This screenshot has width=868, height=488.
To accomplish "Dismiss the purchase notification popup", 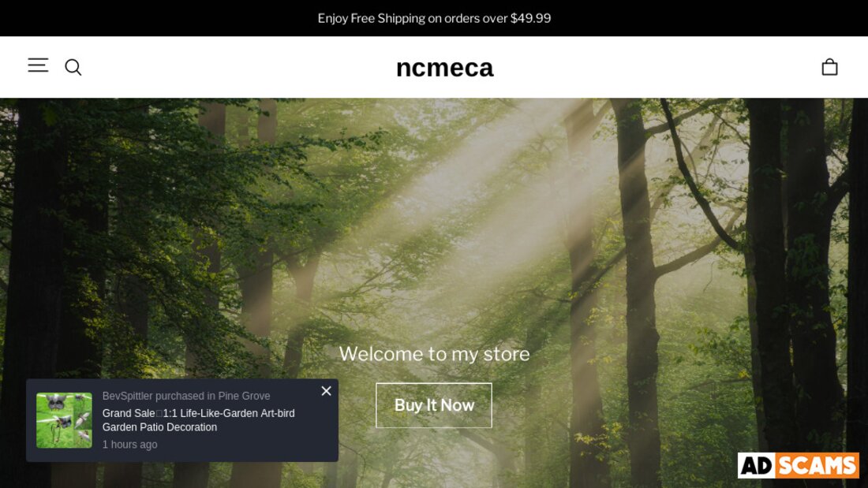I will 326,390.
